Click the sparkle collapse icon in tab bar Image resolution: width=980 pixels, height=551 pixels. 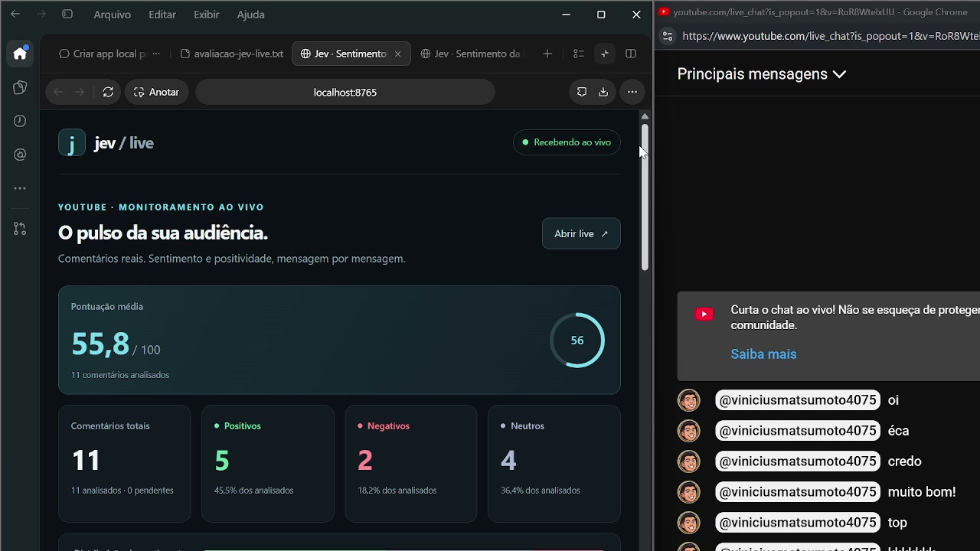click(x=605, y=54)
